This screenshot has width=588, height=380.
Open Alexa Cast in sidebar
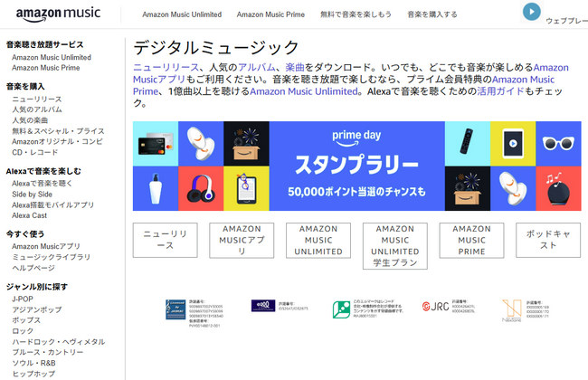(x=29, y=215)
